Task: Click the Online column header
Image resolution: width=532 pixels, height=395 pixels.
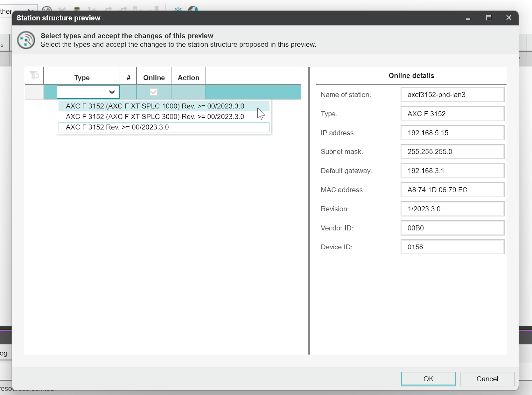Action: click(x=154, y=78)
